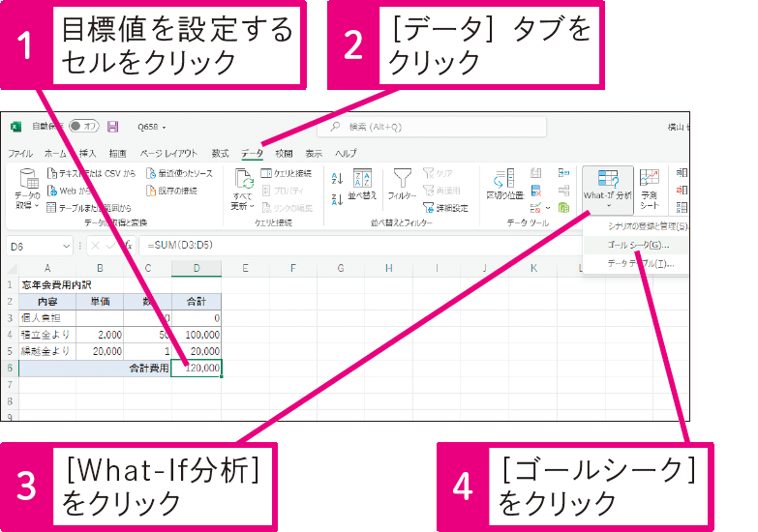758x532 pixels.
Task: Select column A header
Action: pyautogui.click(x=47, y=268)
